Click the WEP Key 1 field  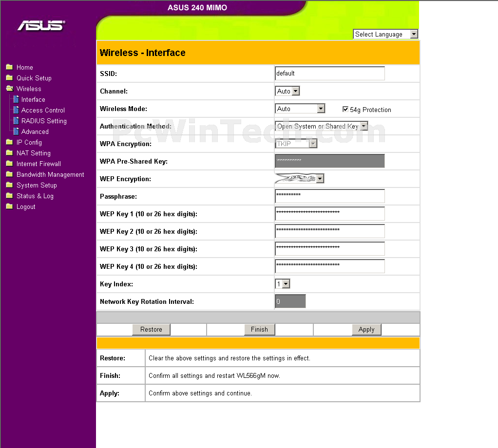[330, 214]
